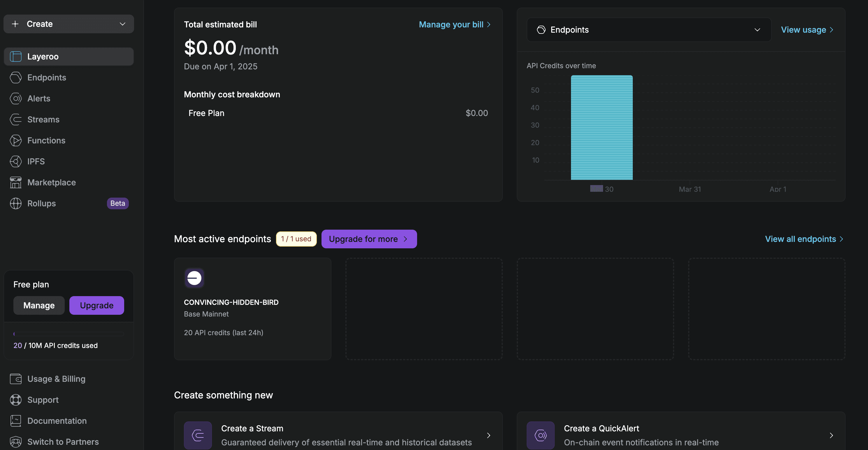
Task: Expand the Create button dropdown
Action: tap(122, 24)
